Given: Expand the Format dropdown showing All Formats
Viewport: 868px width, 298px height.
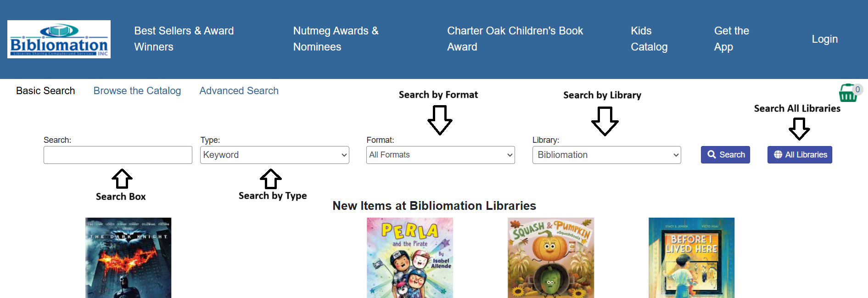Looking at the screenshot, I should [441, 155].
